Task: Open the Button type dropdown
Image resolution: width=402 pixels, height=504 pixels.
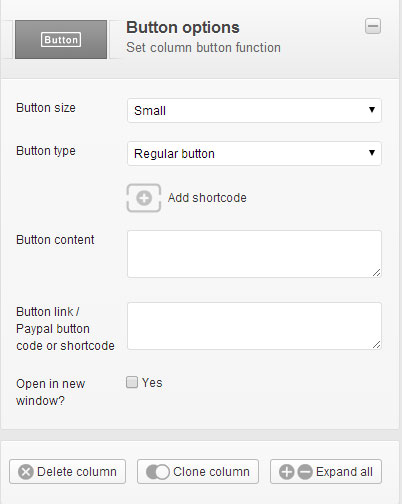Action: (x=254, y=153)
